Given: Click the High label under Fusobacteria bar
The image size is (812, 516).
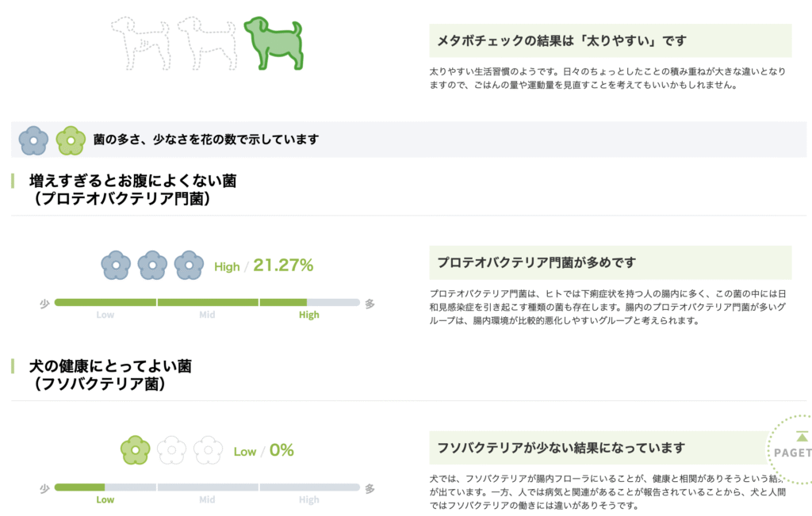Looking at the screenshot, I should (309, 499).
